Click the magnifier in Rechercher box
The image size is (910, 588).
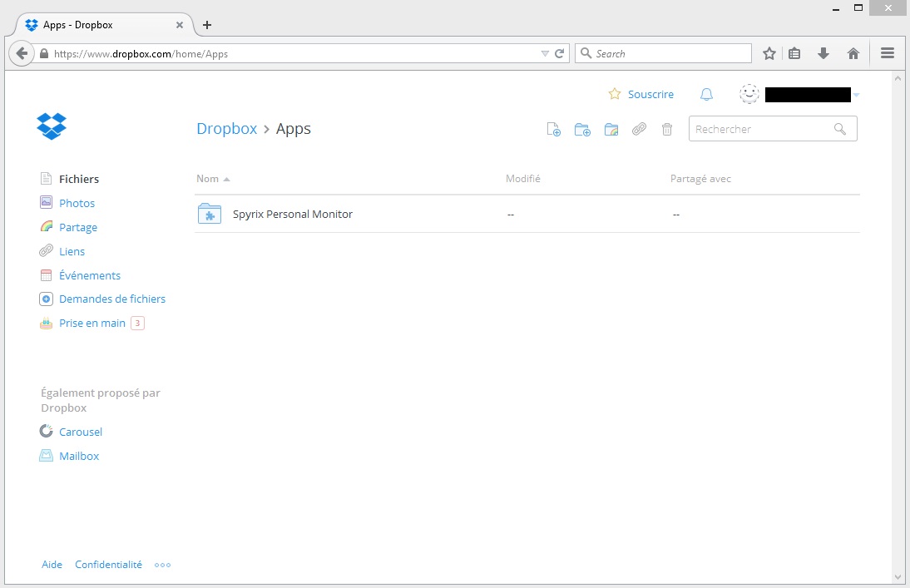840,129
